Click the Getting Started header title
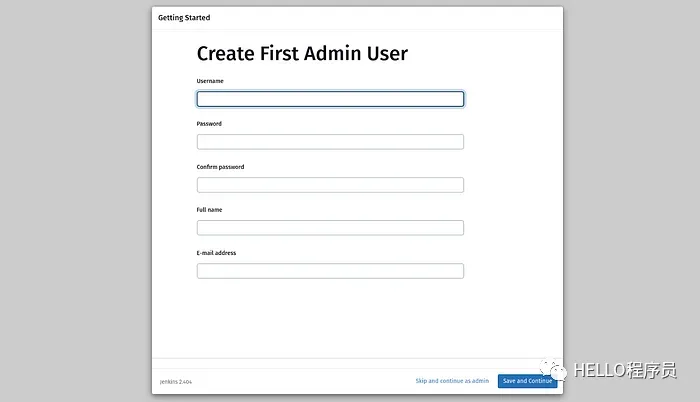Screen dimensions: 700x402 [184, 18]
